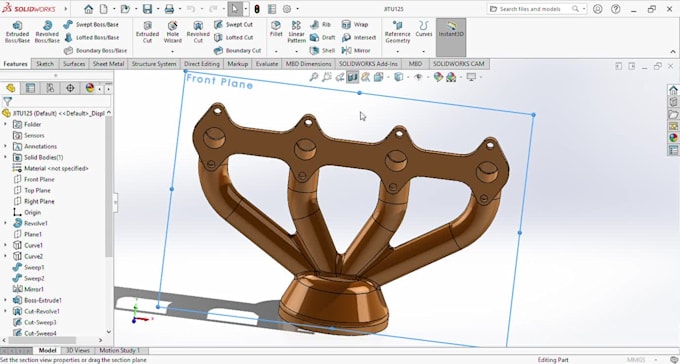Viewport: 680px width, 364px height.
Task: Choose the Swept Cut tool
Action: (233, 25)
